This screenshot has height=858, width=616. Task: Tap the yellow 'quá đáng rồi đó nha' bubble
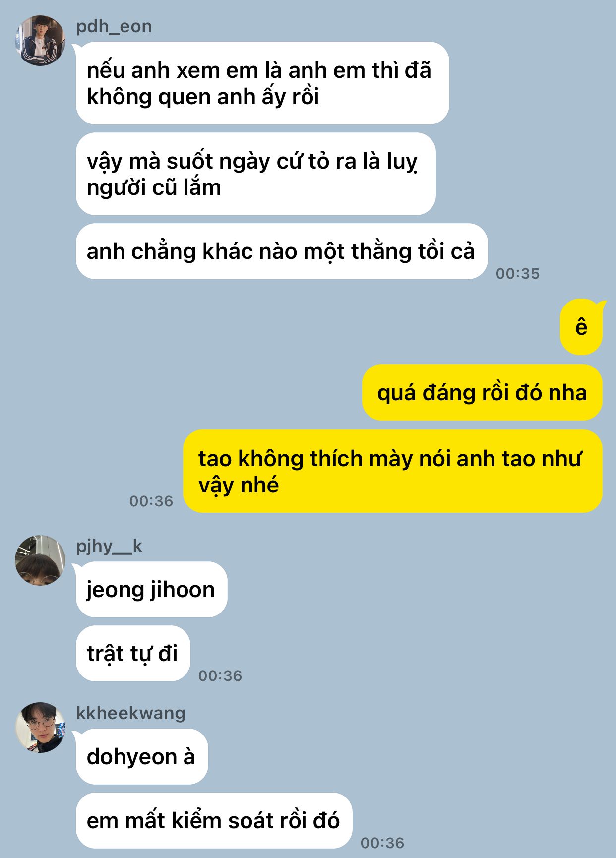click(x=482, y=392)
